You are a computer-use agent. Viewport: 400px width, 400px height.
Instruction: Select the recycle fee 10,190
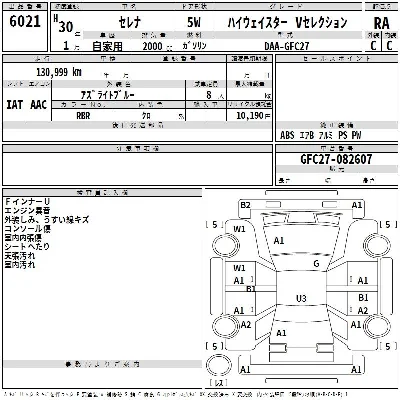point(250,116)
